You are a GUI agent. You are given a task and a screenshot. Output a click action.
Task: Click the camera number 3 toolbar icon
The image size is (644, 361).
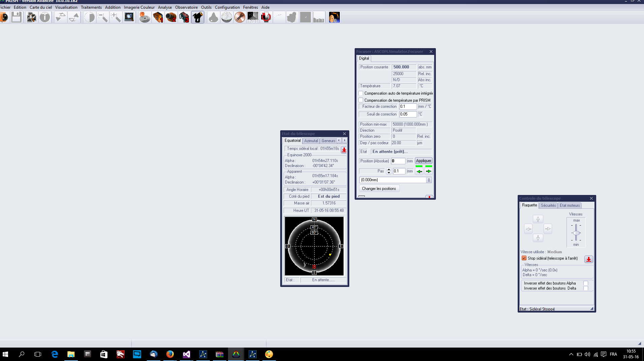pos(184,17)
